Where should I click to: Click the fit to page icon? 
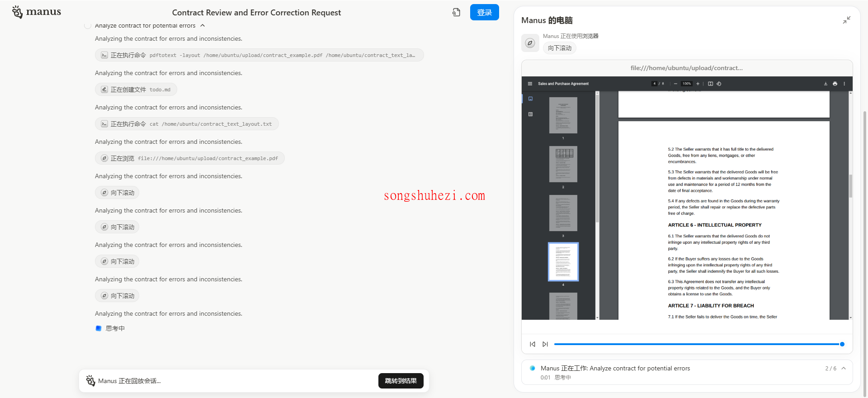[x=710, y=84]
